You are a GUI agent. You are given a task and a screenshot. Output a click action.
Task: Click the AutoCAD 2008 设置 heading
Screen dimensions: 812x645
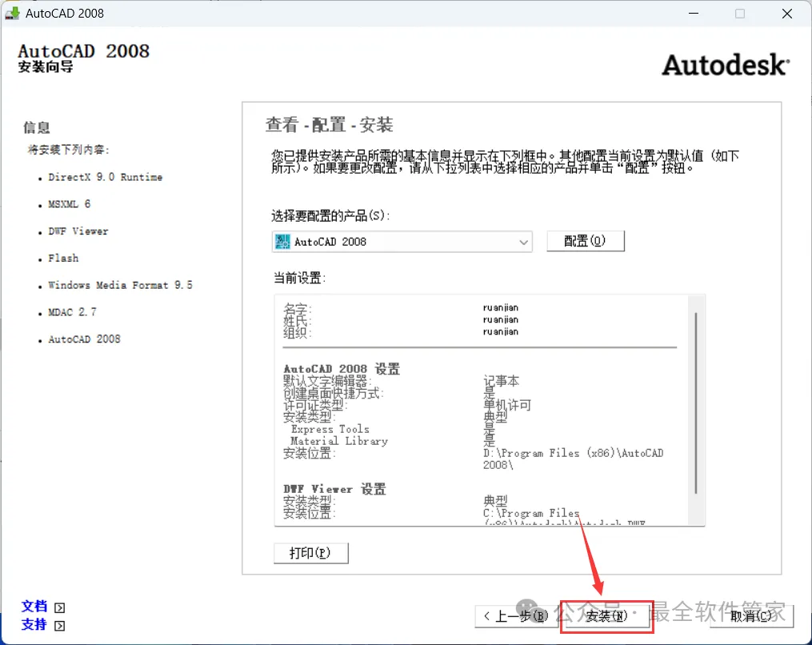point(342,369)
